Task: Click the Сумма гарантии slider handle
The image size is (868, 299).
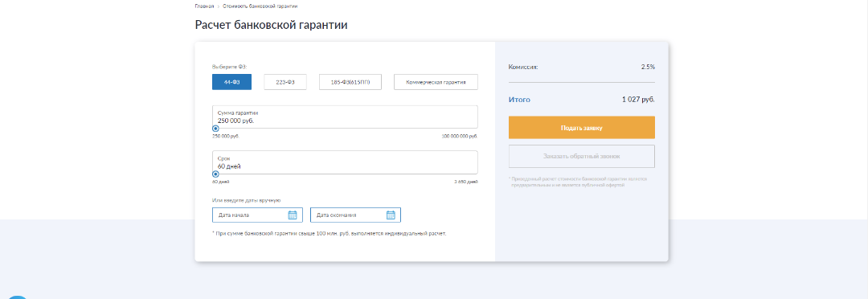Action: [x=215, y=129]
